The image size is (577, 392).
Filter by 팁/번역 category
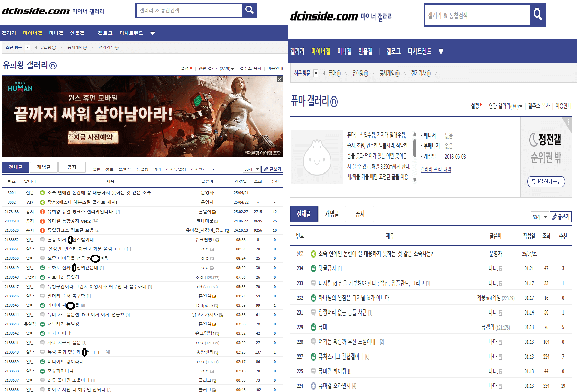pyautogui.click(x=125, y=169)
